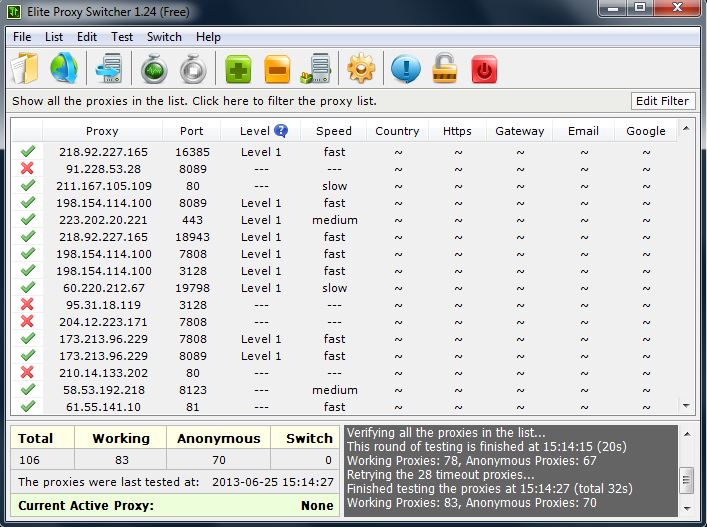The height and width of the screenshot is (527, 707).
Task: Minimize the Elite Proxy Switcher window
Action: click(x=613, y=8)
